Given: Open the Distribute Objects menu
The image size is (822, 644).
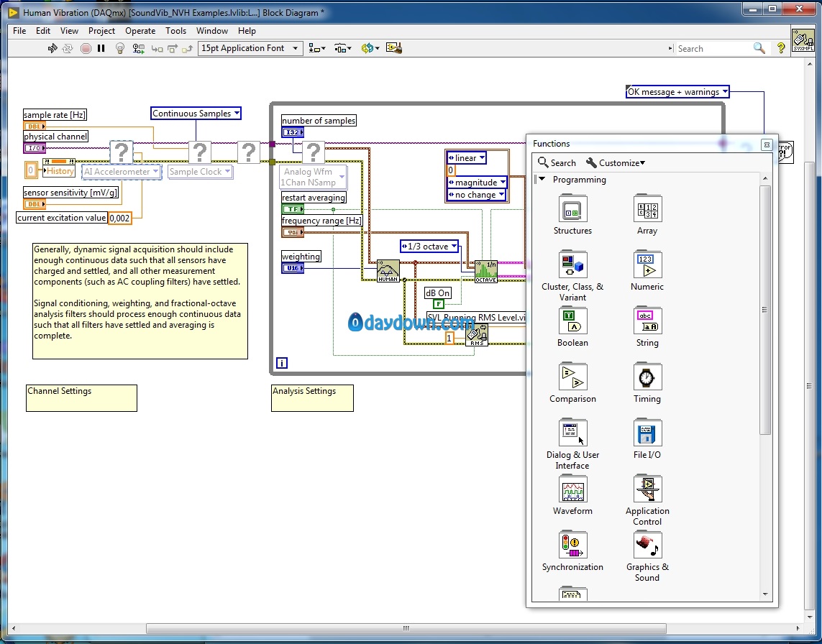Looking at the screenshot, I should pyautogui.click(x=343, y=48).
